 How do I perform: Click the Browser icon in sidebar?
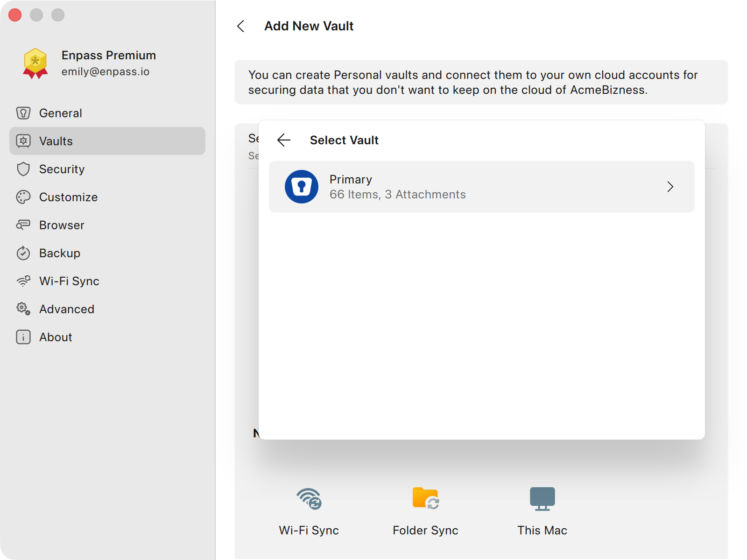[23, 225]
